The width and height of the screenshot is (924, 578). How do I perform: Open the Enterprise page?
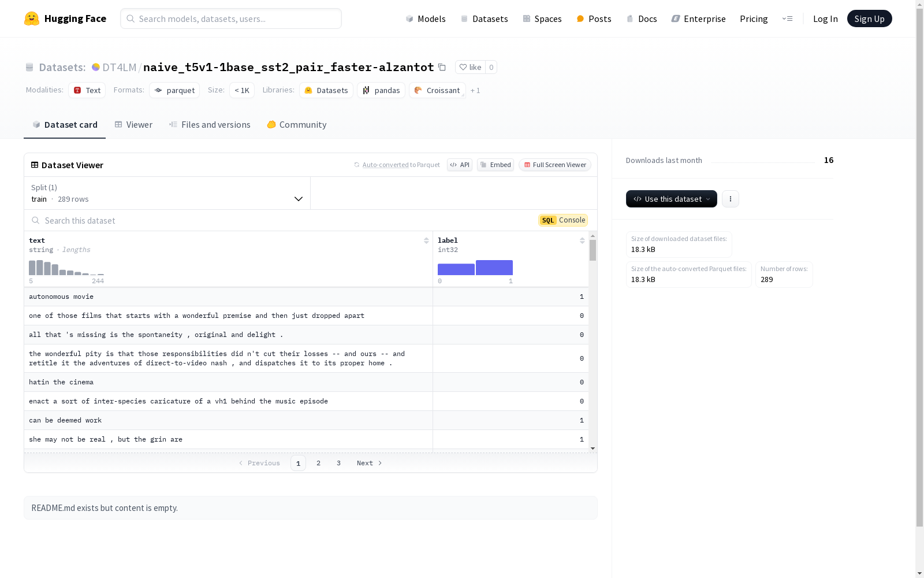(698, 18)
